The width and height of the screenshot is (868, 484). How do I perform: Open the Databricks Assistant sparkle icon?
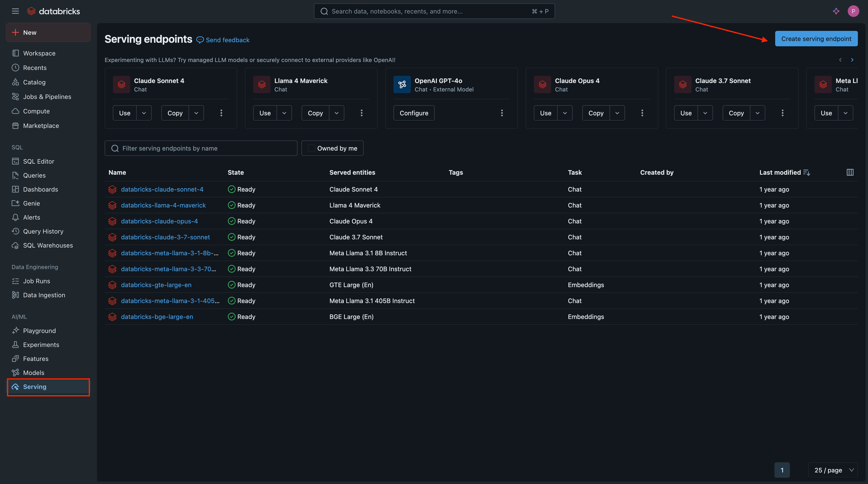836,11
